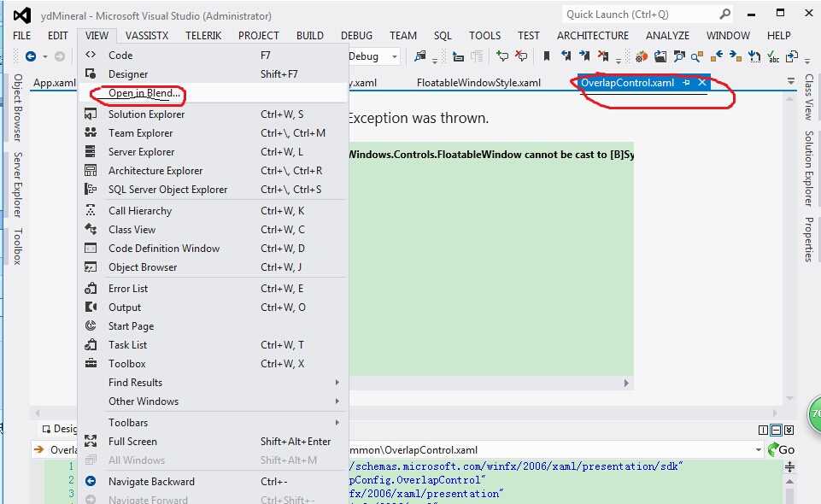Click the Object Browser menu icon
This screenshot has width=821, height=504.
91,267
